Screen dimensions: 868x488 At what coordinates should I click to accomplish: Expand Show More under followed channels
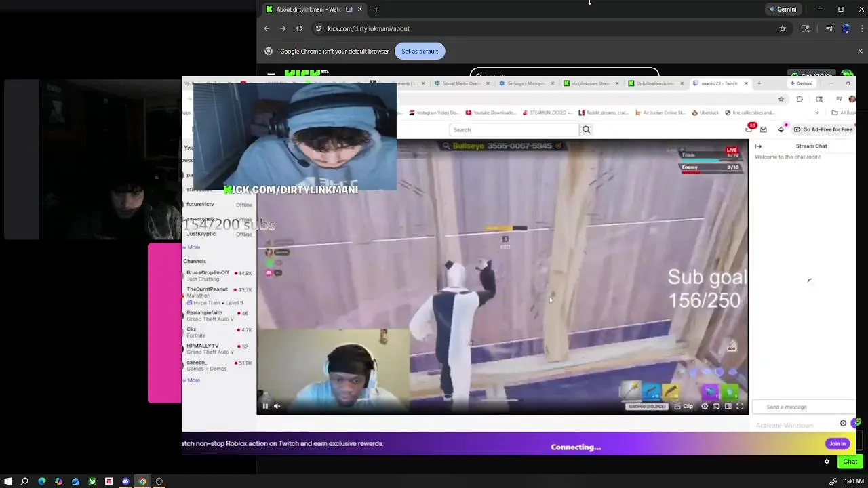click(x=193, y=247)
